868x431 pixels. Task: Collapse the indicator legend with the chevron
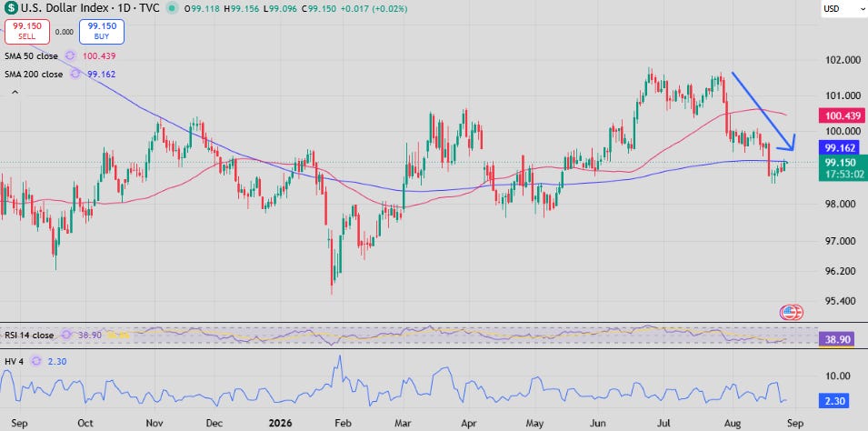coord(15,92)
